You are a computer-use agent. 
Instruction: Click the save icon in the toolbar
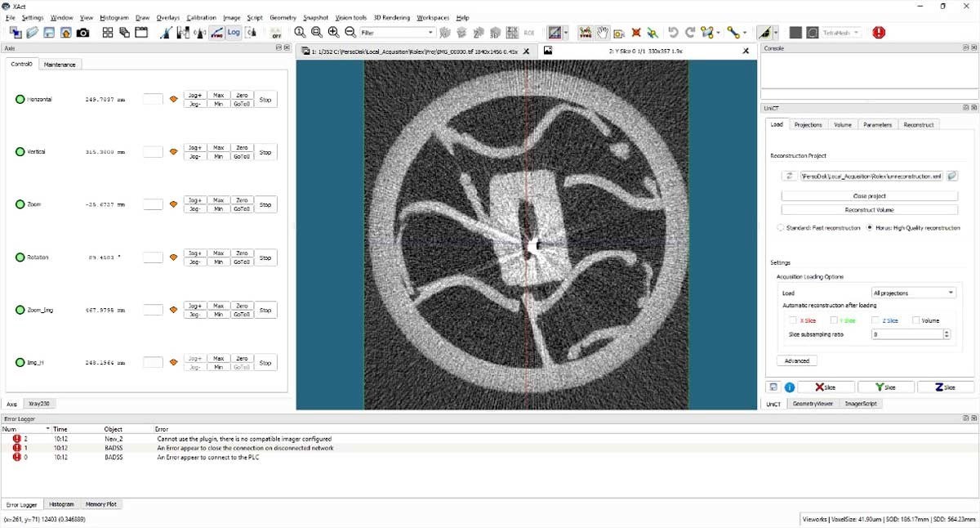(49, 33)
